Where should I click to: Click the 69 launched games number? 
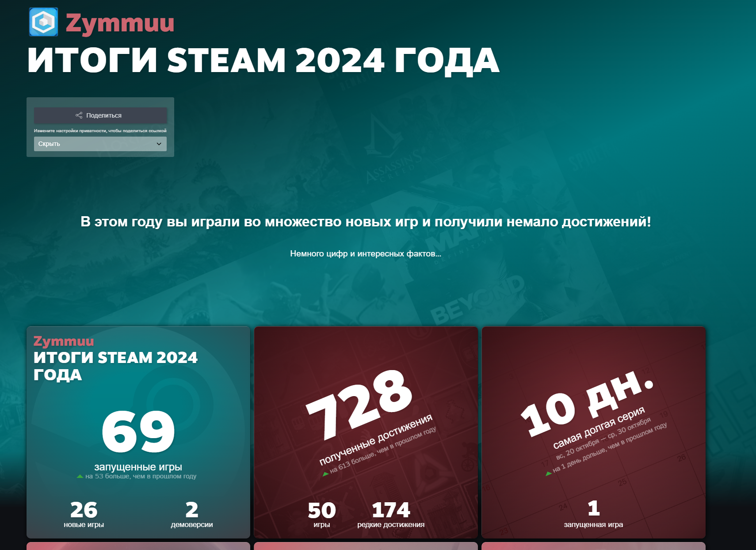pyautogui.click(x=138, y=432)
